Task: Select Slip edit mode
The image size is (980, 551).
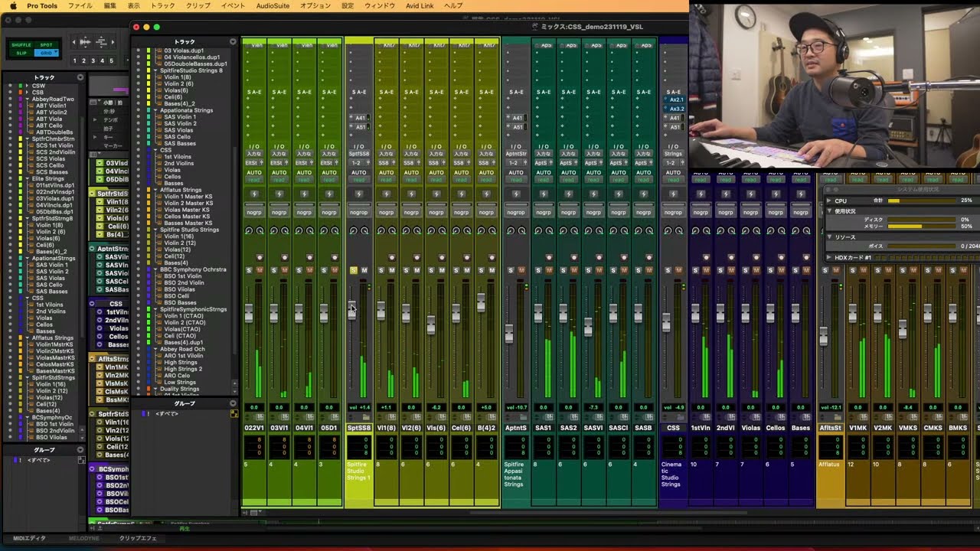Action: [x=21, y=54]
